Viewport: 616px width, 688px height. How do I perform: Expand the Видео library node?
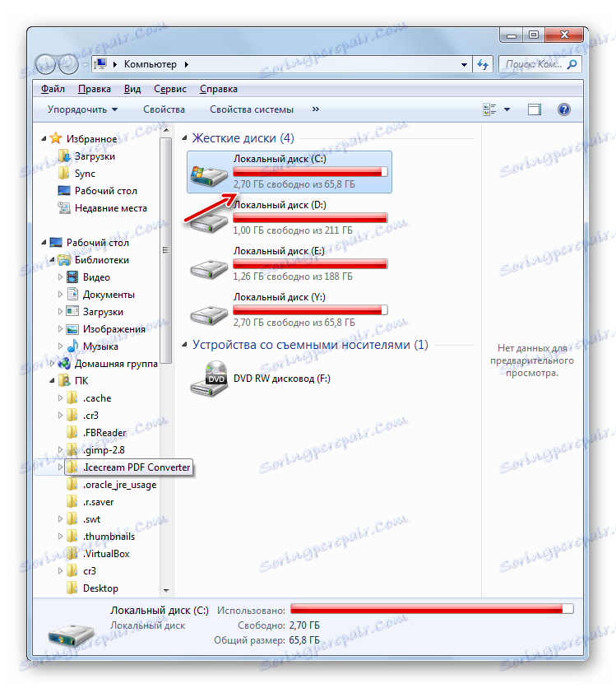tap(61, 277)
